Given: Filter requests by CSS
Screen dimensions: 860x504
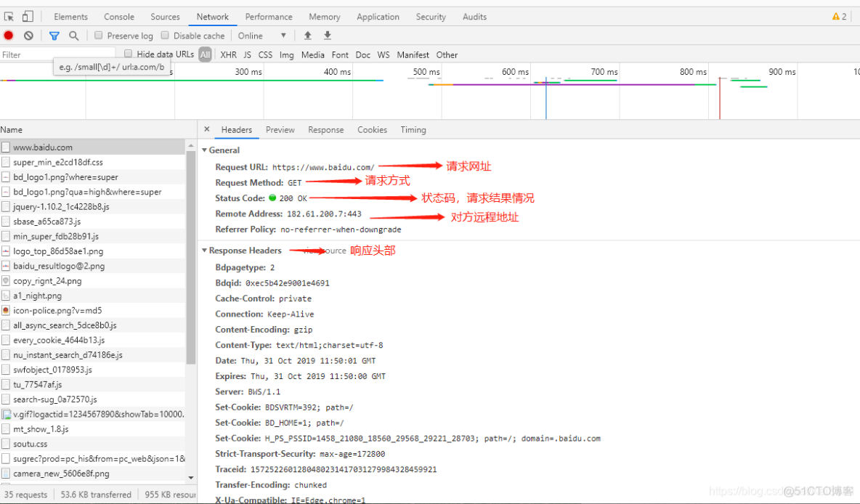Looking at the screenshot, I should 265,55.
